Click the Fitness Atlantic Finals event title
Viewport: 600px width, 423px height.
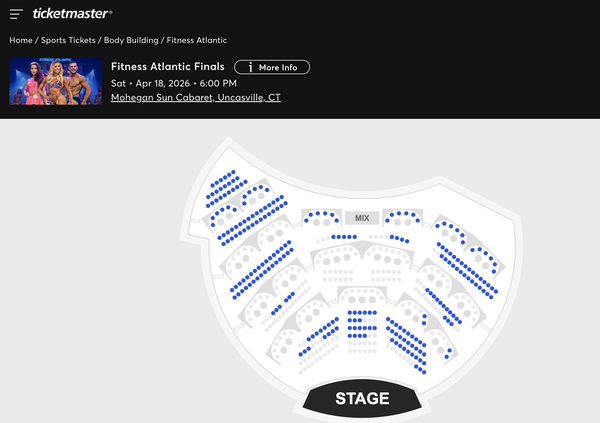(168, 67)
